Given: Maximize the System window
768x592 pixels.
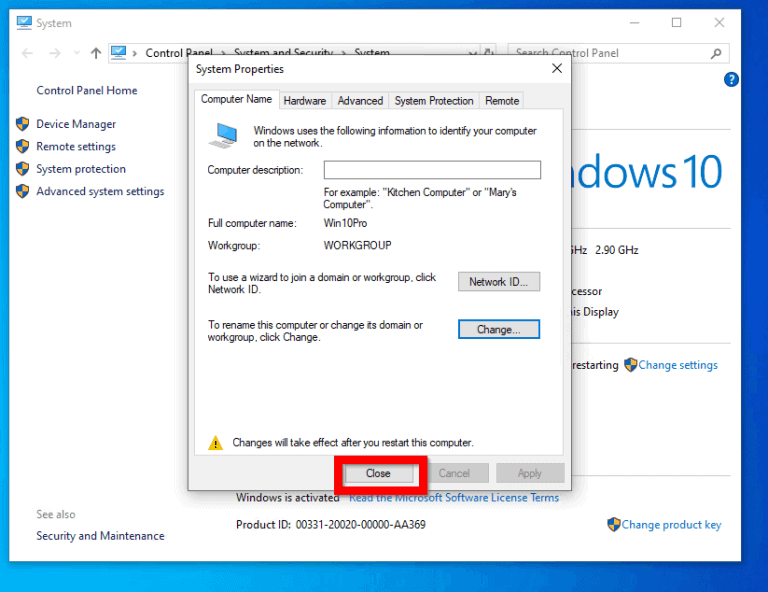Looking at the screenshot, I should [x=676, y=23].
